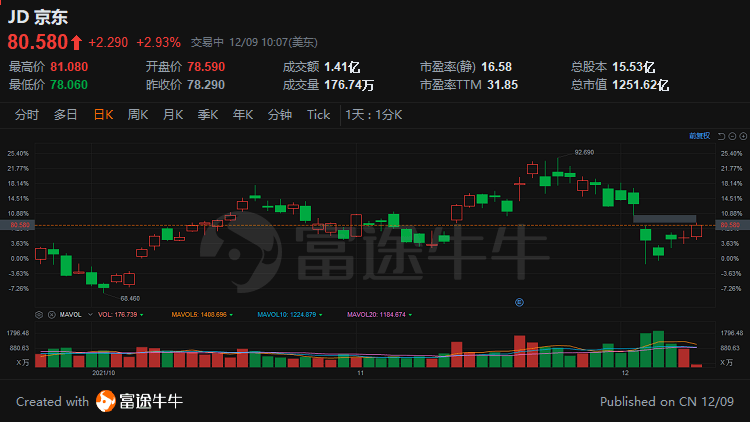Image resolution: width=750 pixels, height=422 pixels.
Task: Click the 1天:1分K interval button
Action: [373, 114]
